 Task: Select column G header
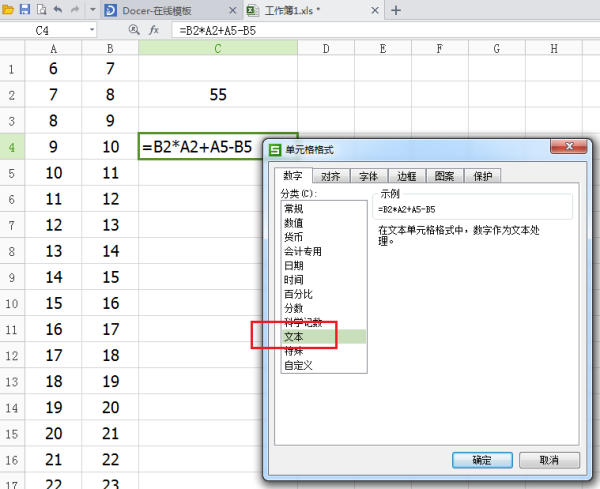tap(497, 48)
